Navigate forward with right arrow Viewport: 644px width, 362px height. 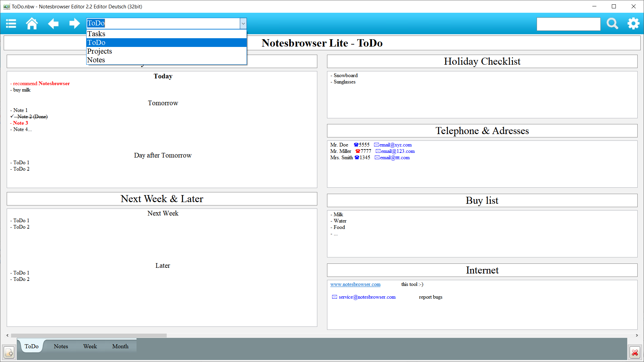click(x=74, y=23)
